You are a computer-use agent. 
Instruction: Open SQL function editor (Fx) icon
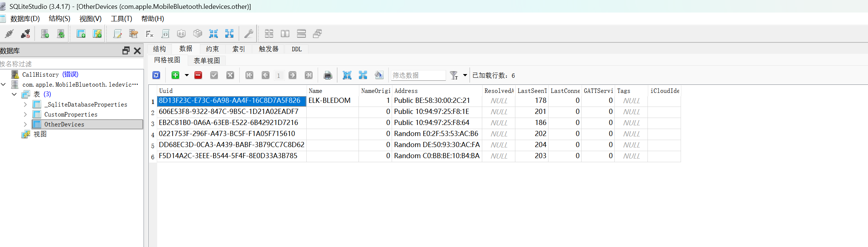[149, 34]
